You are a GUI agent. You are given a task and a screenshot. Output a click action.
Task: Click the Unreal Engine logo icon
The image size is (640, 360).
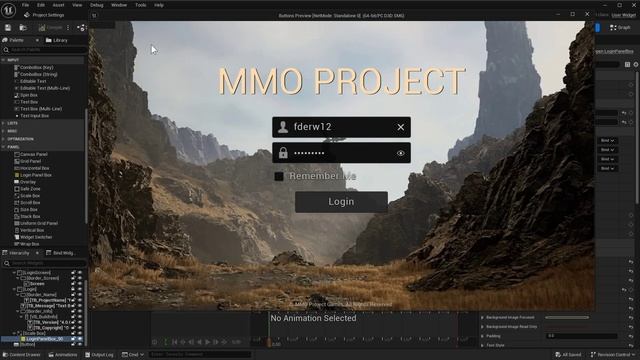coord(8,10)
